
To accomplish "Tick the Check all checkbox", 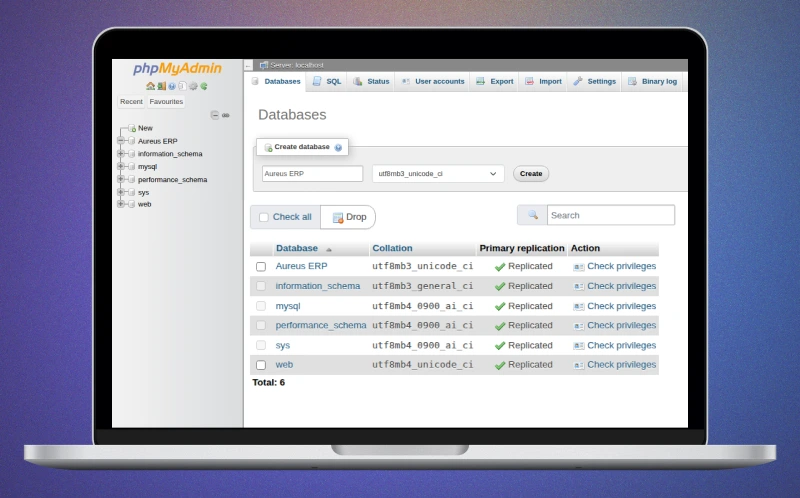I will (264, 217).
